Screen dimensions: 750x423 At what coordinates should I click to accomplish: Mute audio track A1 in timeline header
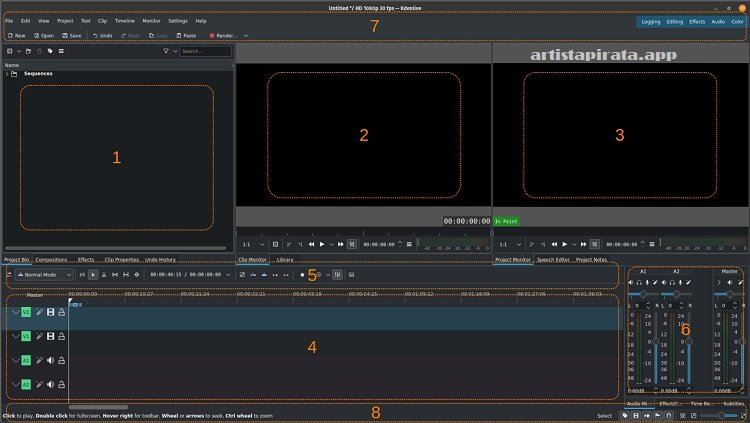coord(51,360)
